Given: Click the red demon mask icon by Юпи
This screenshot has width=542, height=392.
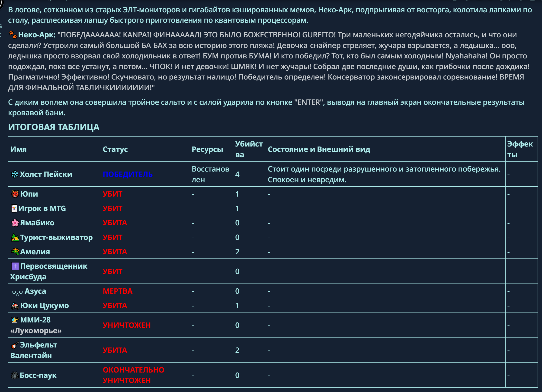Looking at the screenshot, I should click(x=15, y=194).
